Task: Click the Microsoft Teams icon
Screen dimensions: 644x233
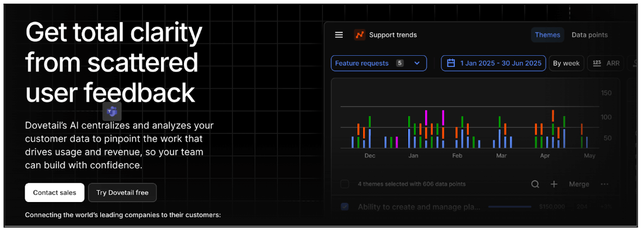Action: [x=111, y=111]
